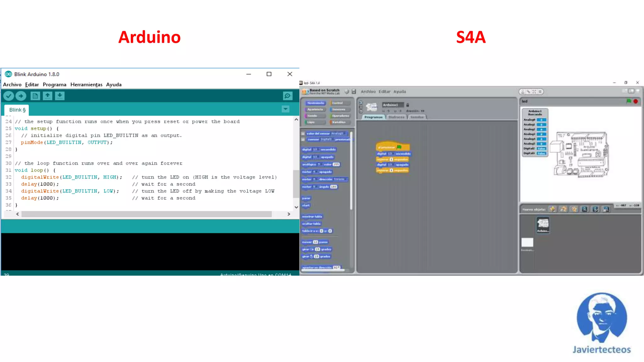Add a new Arduino object with the fourth Nuevo objeto icon
Screen dimensions: 644x362
pos(585,209)
